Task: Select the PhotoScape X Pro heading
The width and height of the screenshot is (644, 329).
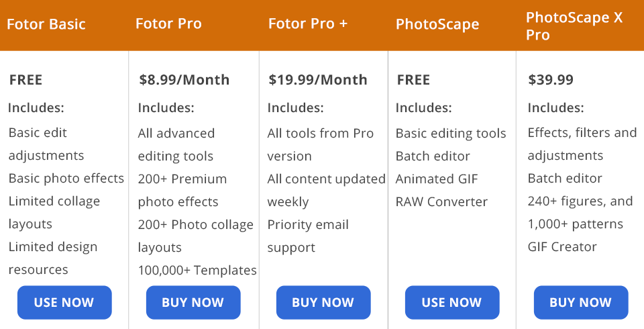Action: click(x=574, y=26)
